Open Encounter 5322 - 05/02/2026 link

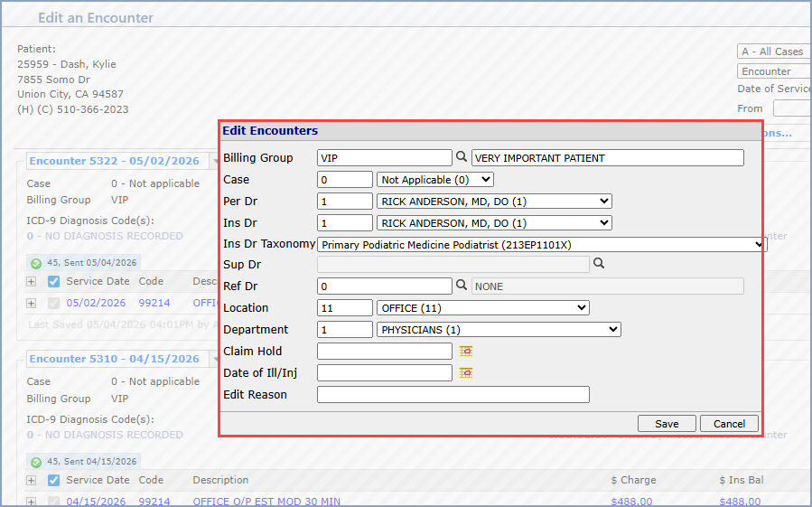pos(114,161)
